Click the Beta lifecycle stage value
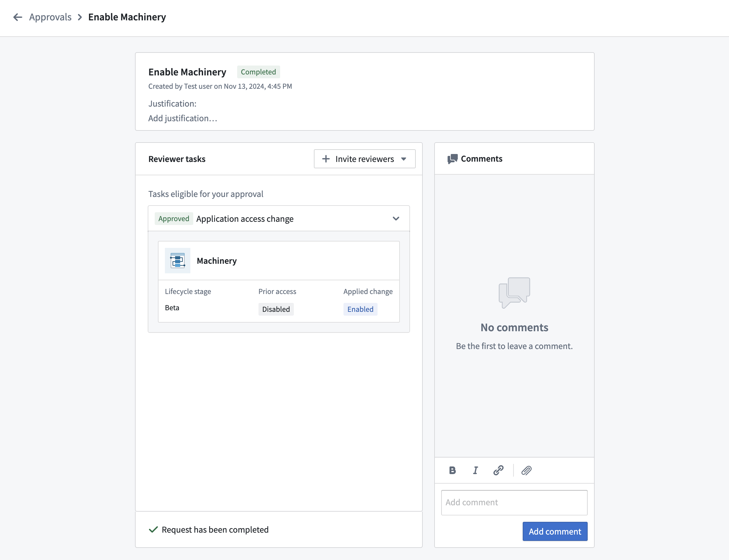Screen dimensions: 729x560 click(172, 308)
